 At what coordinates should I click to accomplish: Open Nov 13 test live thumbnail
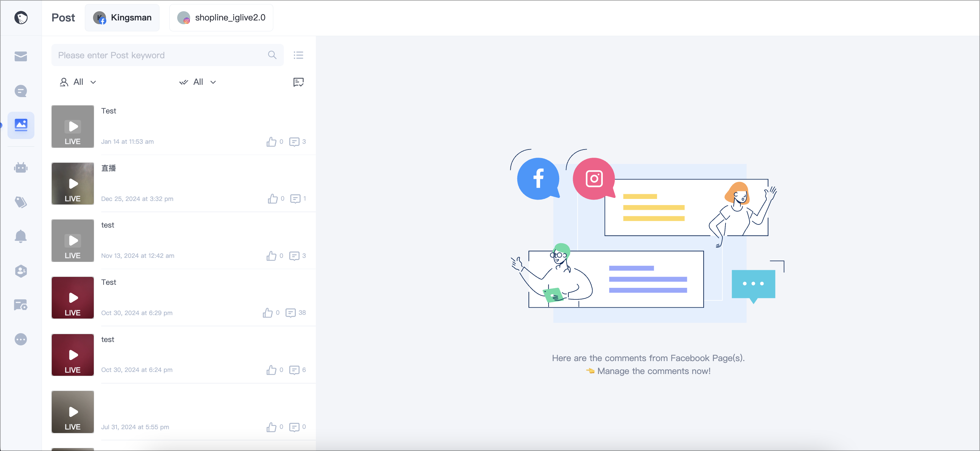pyautogui.click(x=73, y=240)
